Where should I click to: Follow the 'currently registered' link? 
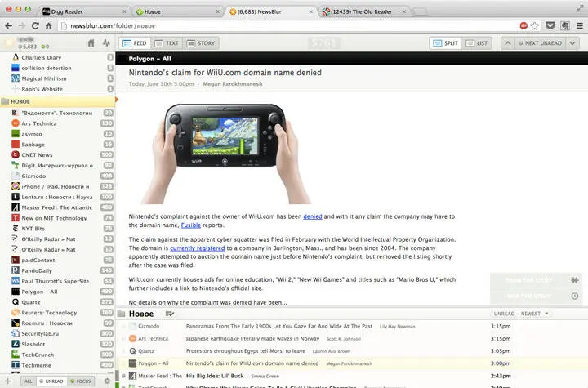coord(198,248)
